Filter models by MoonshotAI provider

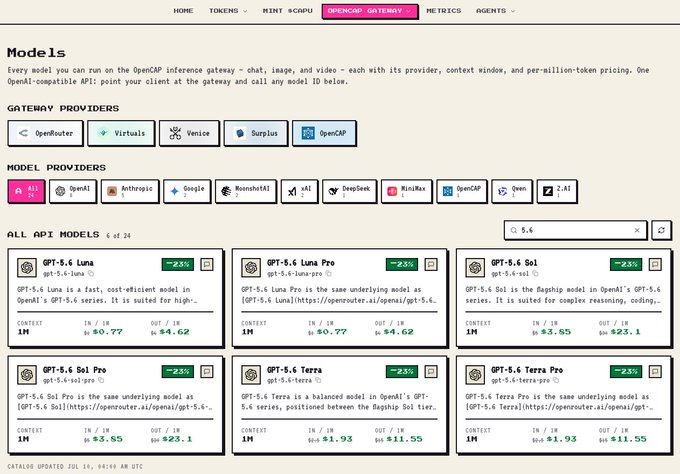click(x=246, y=191)
